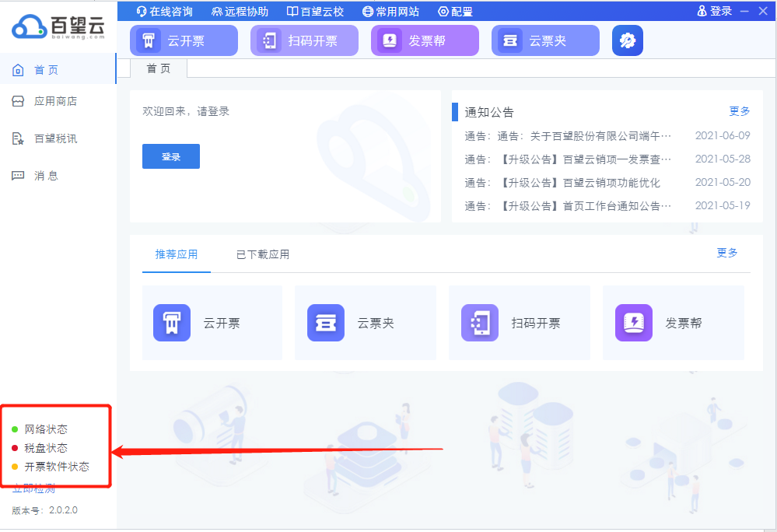The image size is (777, 532).
Task: Click the 网络状态 label
Action: pyautogui.click(x=46, y=429)
